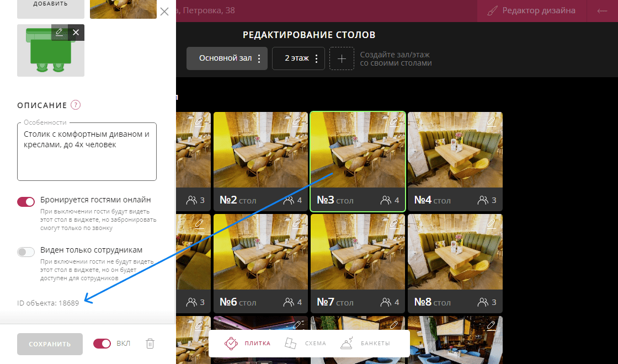This screenshot has height=364, width=618.
Task: Enable 'Виден только сотрудникам' toggle
Action: [26, 251]
